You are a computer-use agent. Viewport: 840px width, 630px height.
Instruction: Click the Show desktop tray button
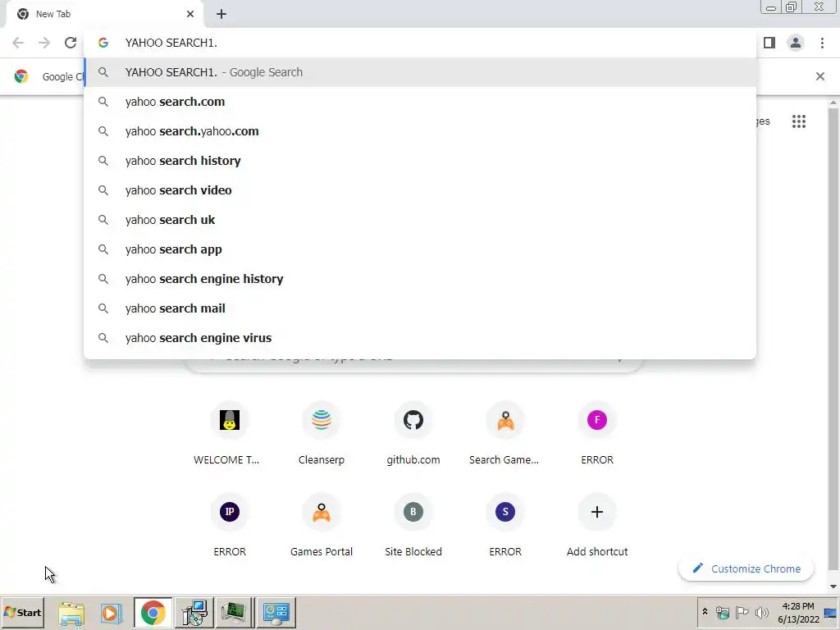[831, 613]
